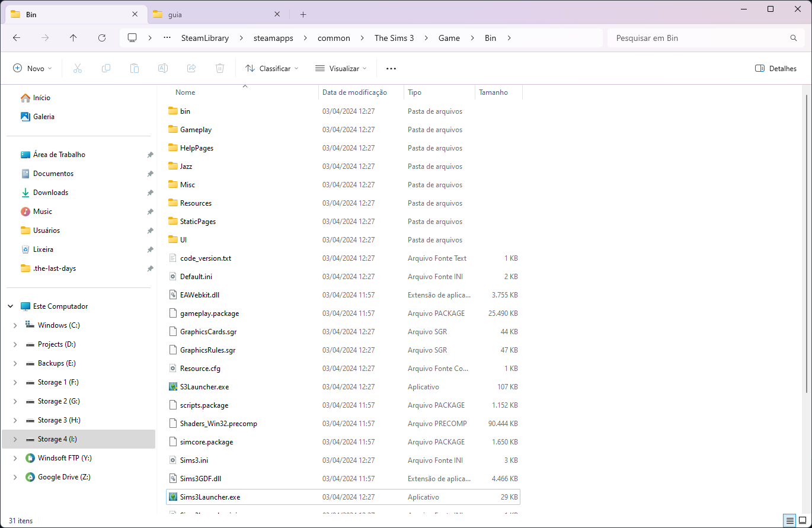812x528 pixels.
Task: Click the Rename icon in the toolbar
Action: click(162, 68)
